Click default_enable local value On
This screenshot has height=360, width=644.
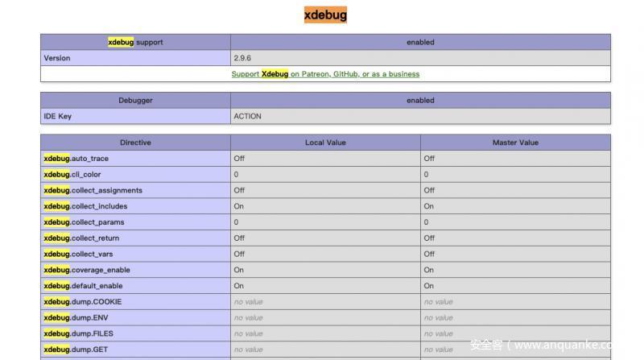click(x=325, y=286)
